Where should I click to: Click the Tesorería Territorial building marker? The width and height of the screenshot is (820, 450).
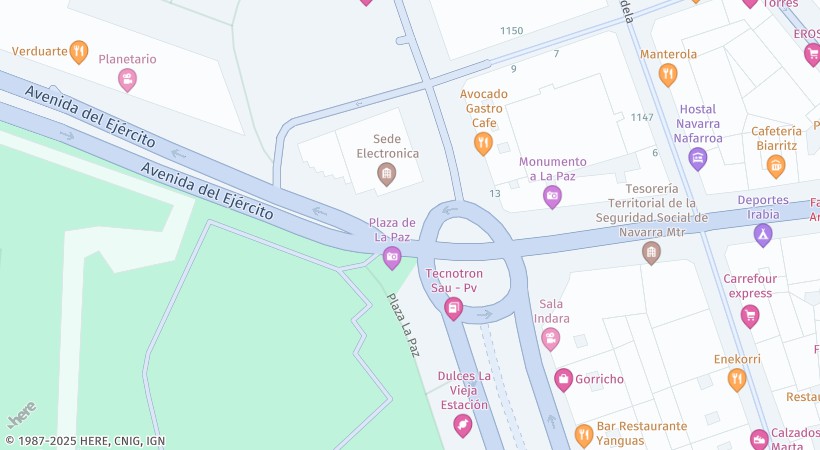pos(651,253)
